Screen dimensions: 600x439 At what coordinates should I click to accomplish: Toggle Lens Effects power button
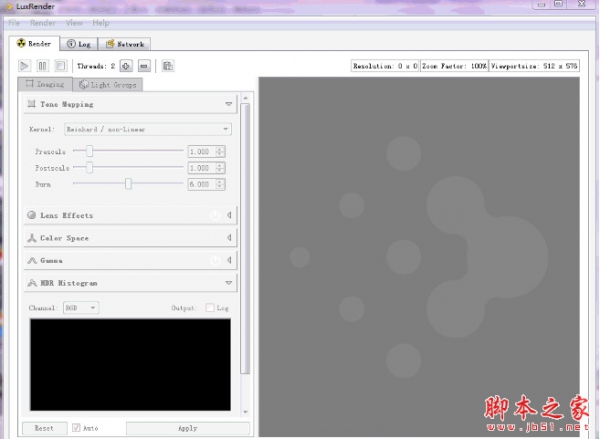pos(215,215)
